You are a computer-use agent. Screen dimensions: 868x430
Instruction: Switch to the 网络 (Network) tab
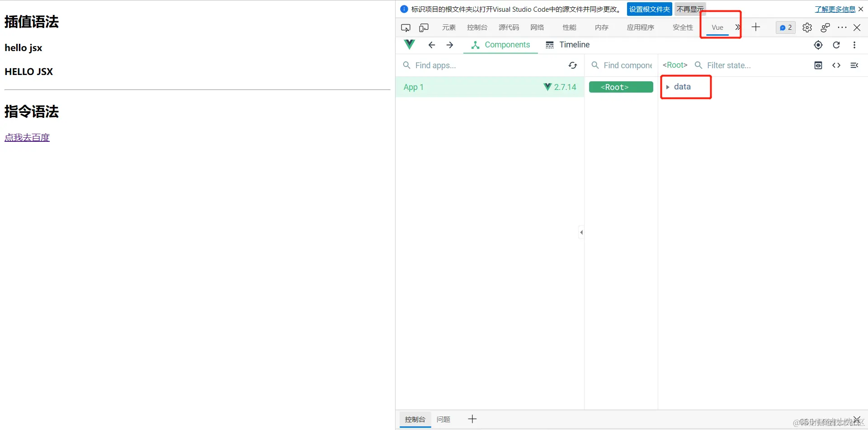[537, 28]
